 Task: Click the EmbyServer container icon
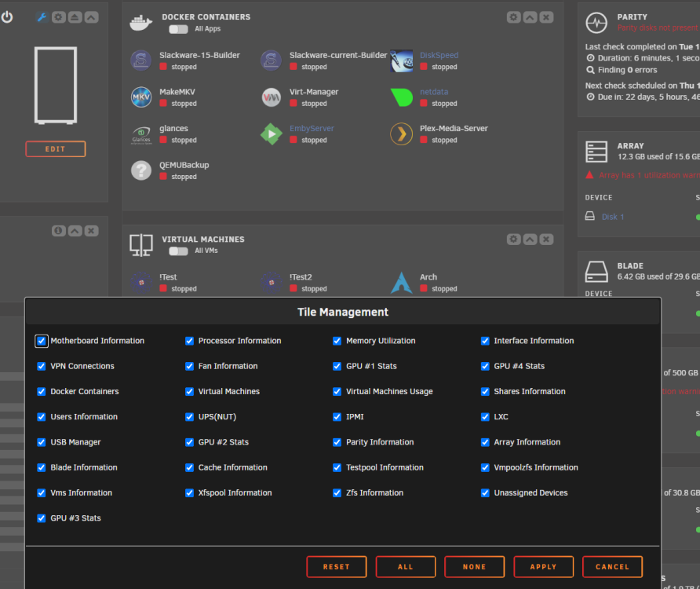(271, 134)
